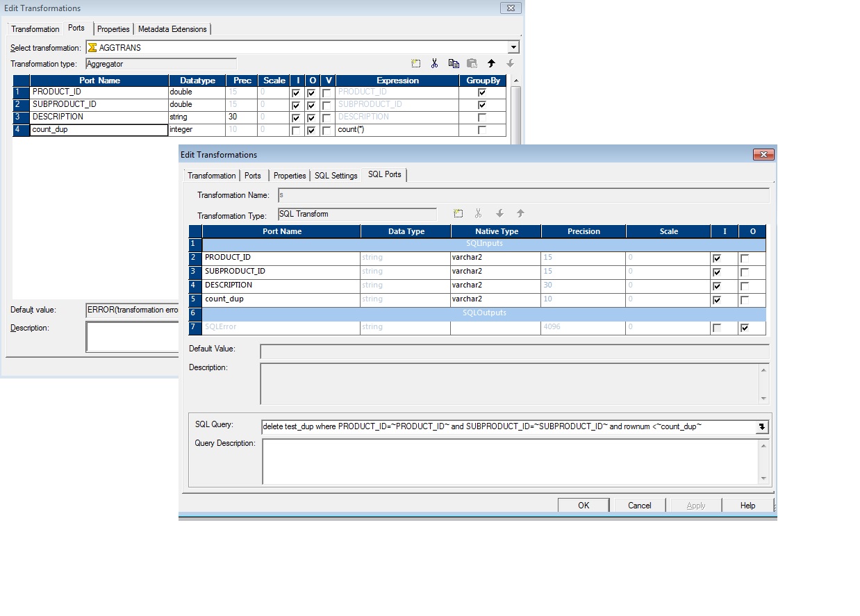Image resolution: width=860 pixels, height=616 pixels.
Task: Click Description text area in SQL dialog
Action: click(511, 384)
